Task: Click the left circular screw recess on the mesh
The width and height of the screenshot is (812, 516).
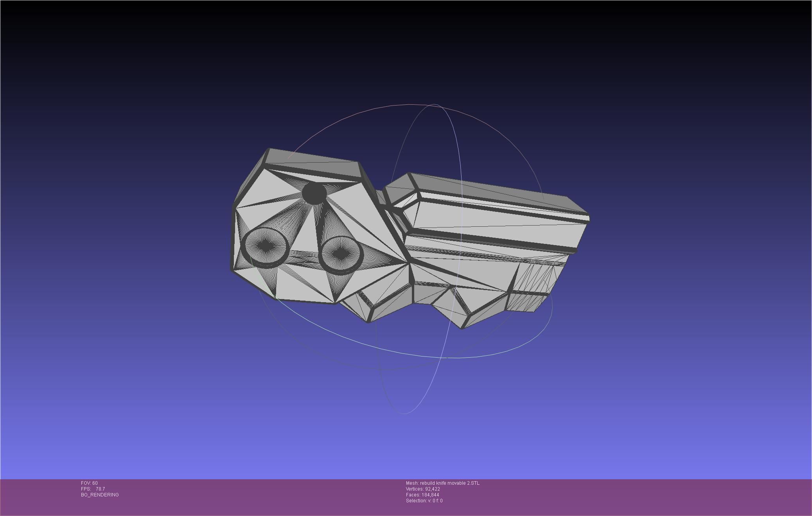Action: (266, 247)
